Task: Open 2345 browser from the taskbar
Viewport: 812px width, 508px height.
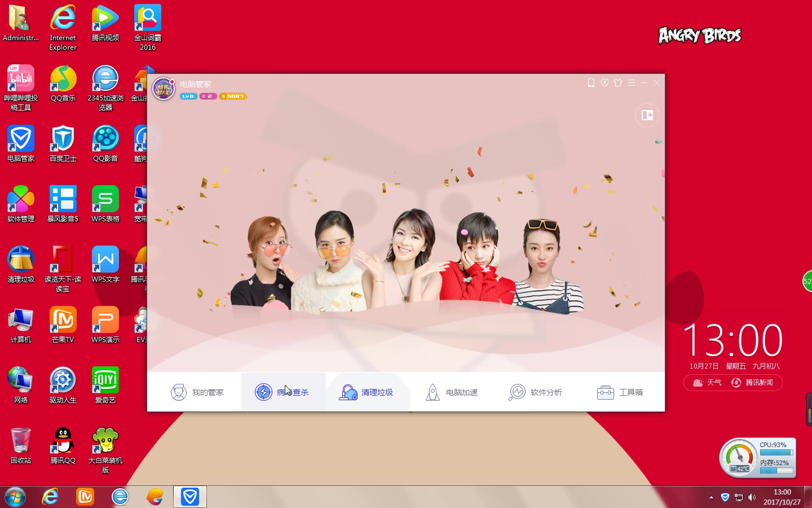Action: (x=120, y=497)
